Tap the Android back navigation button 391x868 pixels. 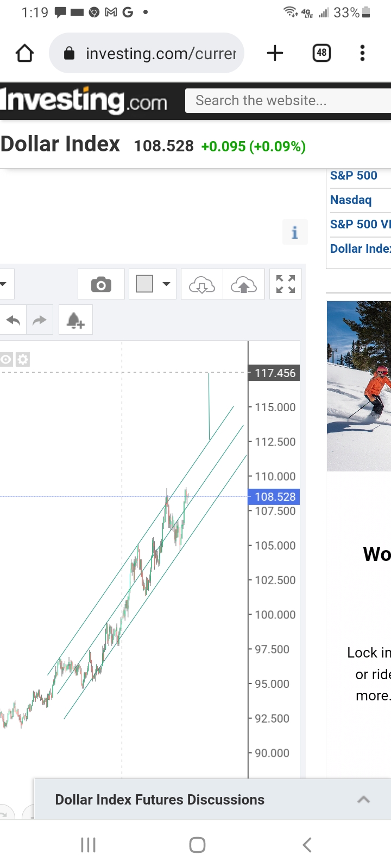307,845
